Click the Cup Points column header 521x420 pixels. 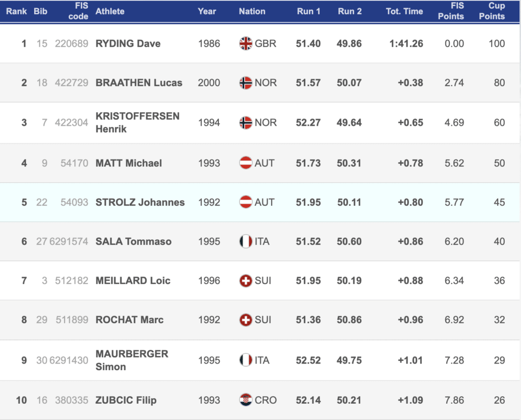[492, 11]
